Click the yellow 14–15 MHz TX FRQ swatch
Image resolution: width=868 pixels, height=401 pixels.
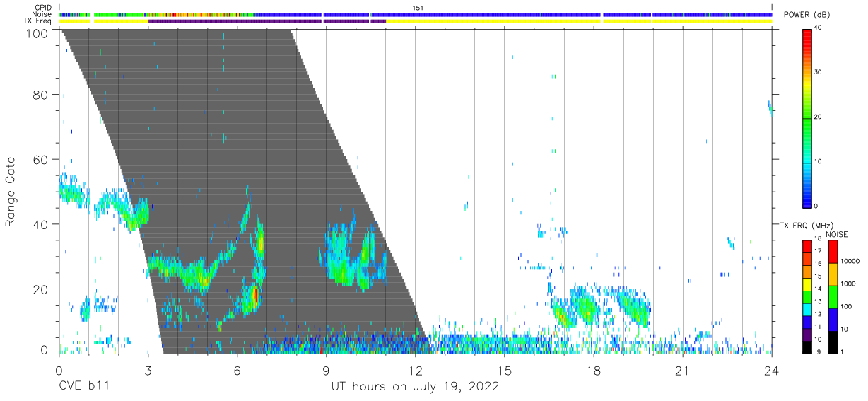tap(807, 284)
